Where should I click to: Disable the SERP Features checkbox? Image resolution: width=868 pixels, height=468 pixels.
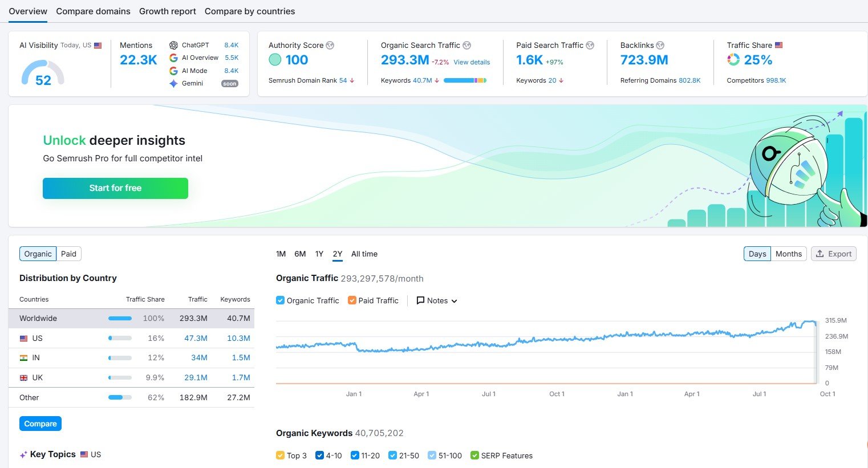(474, 455)
